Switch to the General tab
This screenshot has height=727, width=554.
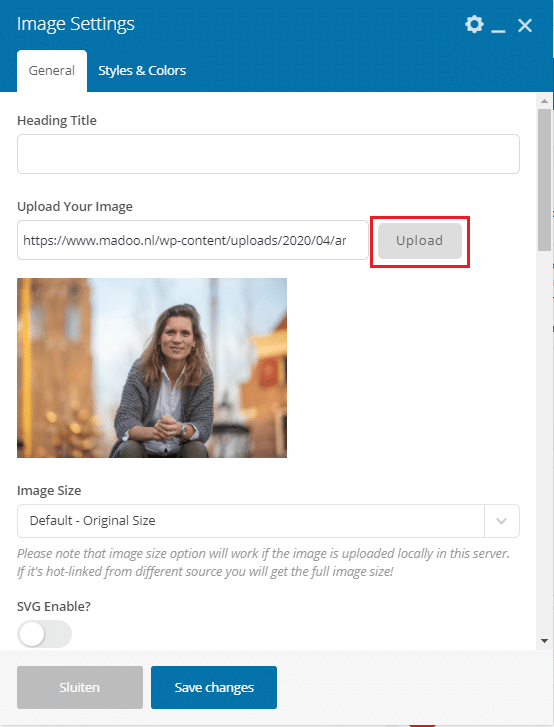51,70
